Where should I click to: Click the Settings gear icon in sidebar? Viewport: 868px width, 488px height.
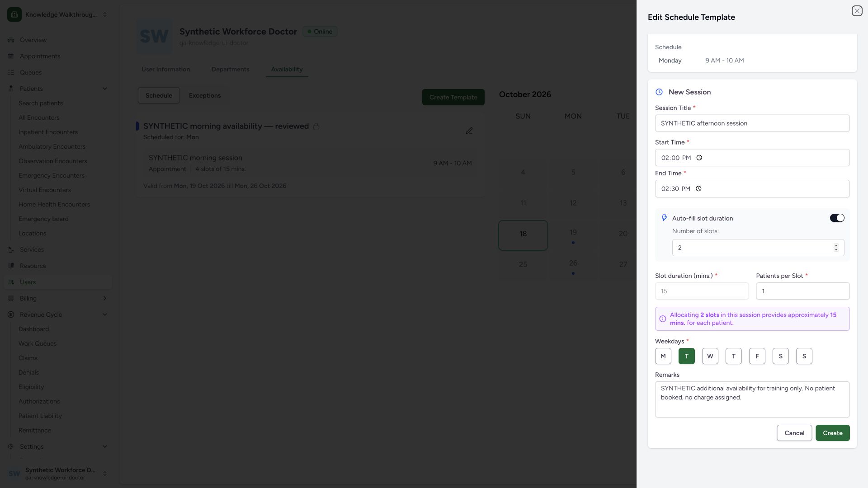pyautogui.click(x=11, y=446)
